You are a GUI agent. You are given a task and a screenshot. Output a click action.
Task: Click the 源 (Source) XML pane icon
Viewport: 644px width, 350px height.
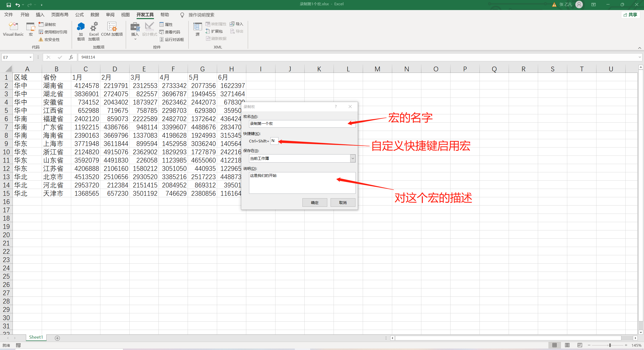197,29
